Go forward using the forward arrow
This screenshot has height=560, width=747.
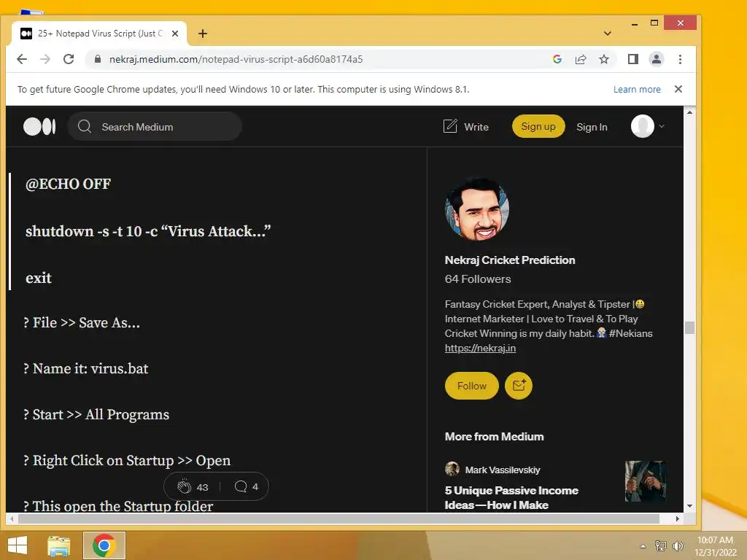[45, 59]
